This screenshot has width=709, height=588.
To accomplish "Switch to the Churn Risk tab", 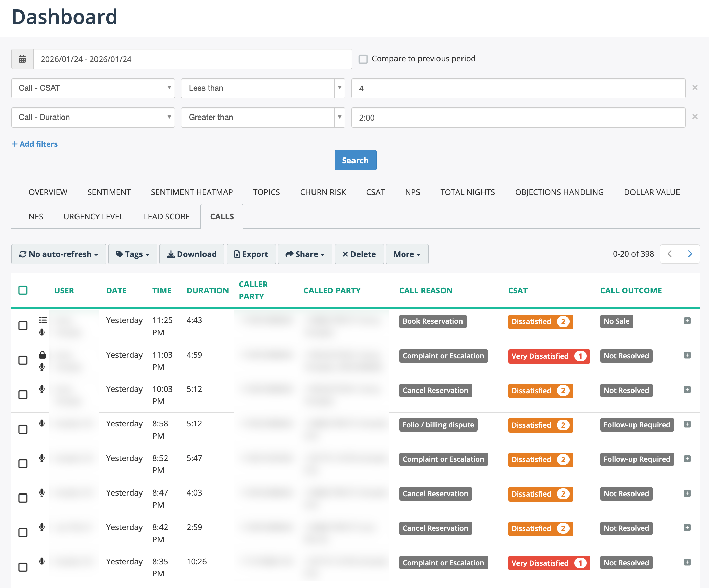I will tap(323, 192).
